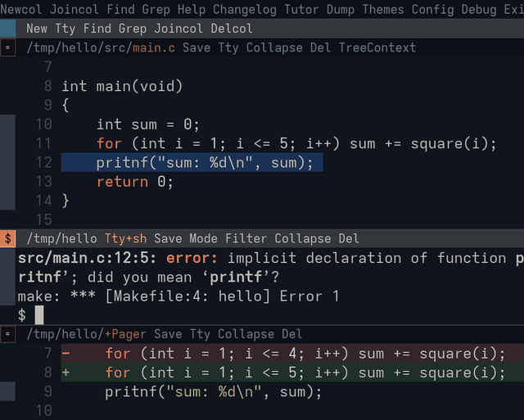Click the main.c window handle box

tap(7, 47)
